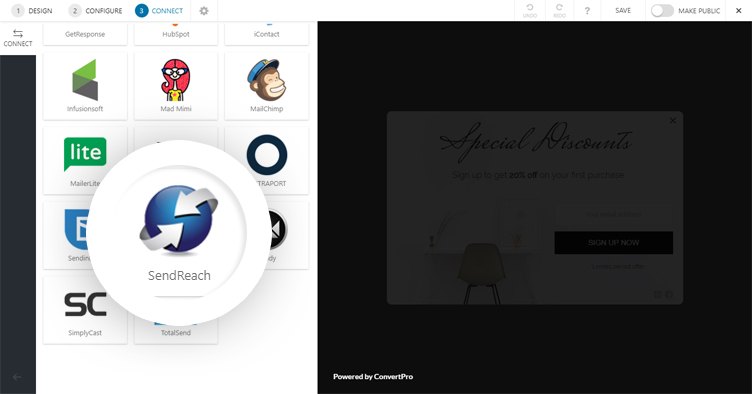Toggle the Make Public switch
752x394 pixels.
(x=662, y=11)
